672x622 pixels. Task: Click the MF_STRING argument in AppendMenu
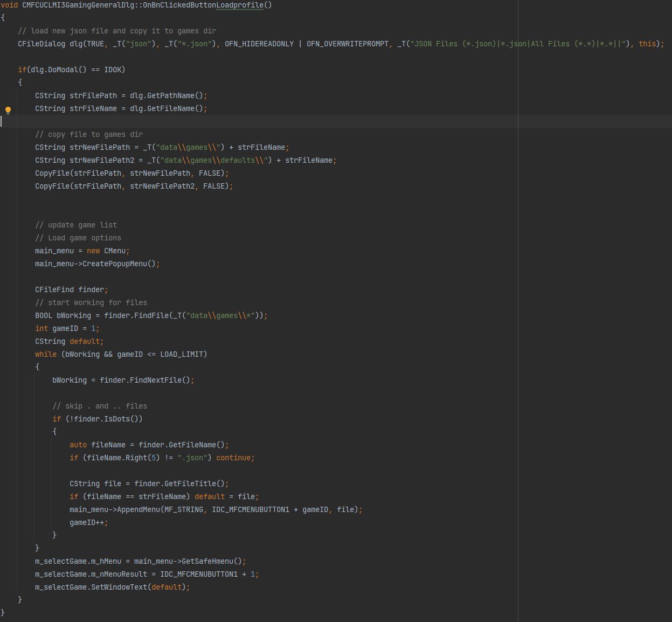tap(184, 509)
